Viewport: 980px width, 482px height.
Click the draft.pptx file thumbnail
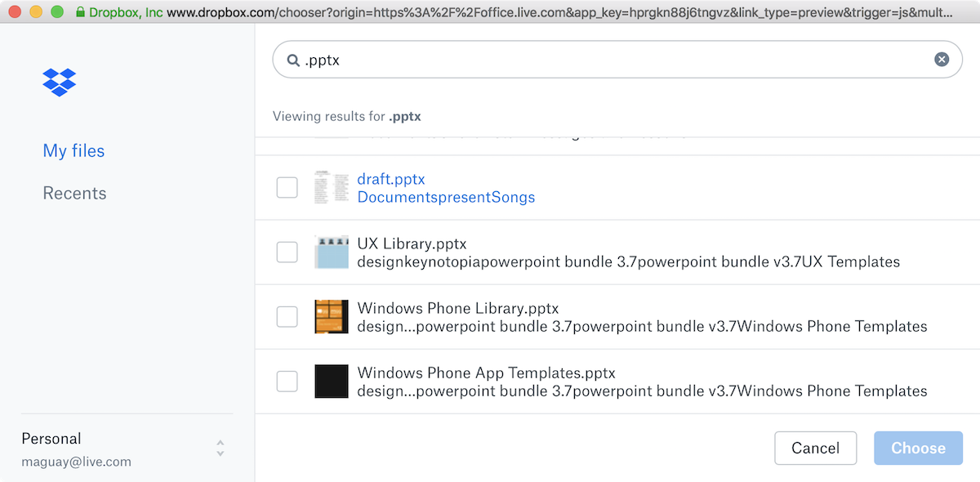pos(332,188)
